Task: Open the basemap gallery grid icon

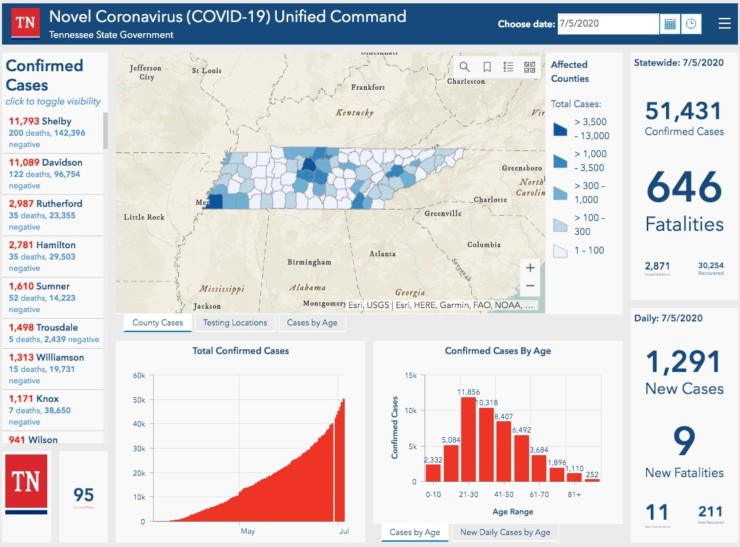Action: point(529,67)
